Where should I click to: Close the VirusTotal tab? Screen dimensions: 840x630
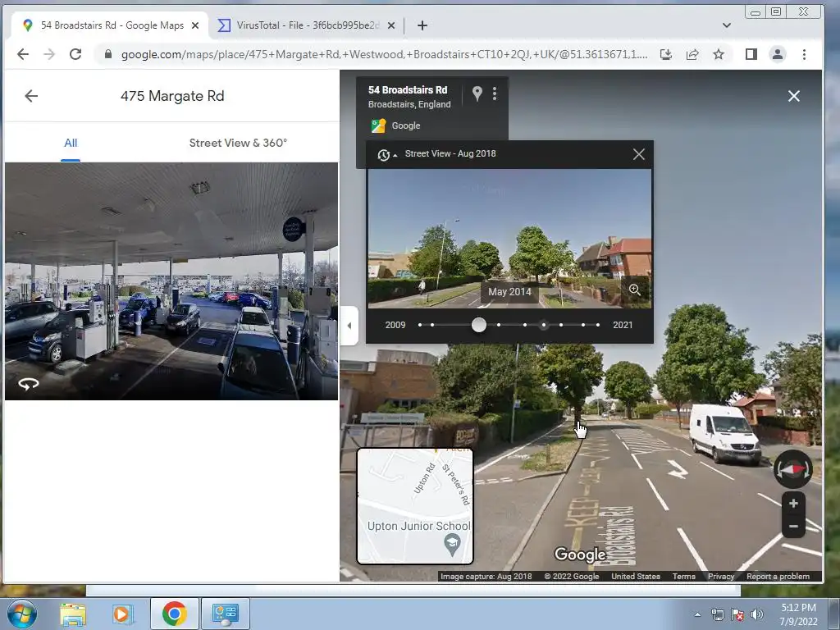pos(391,25)
